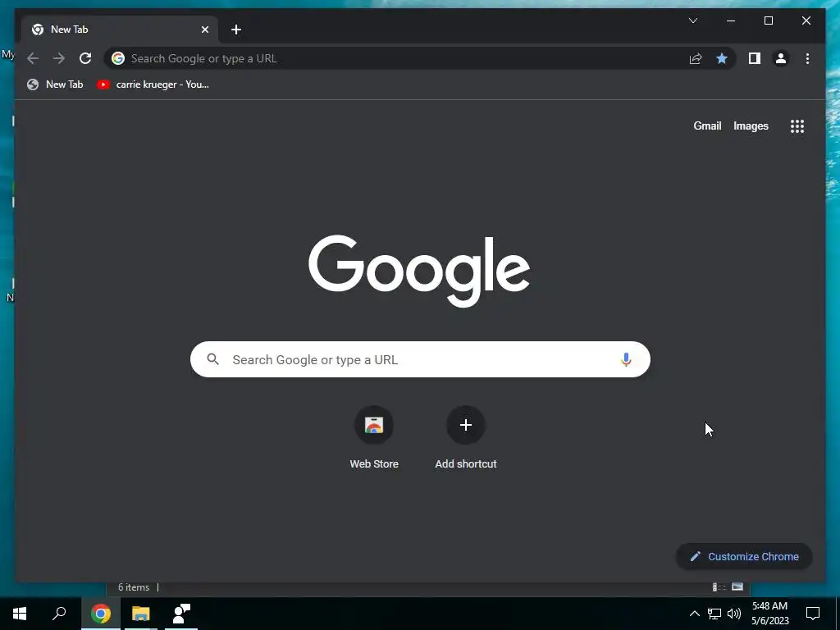Open the Windows Start menu

20,614
